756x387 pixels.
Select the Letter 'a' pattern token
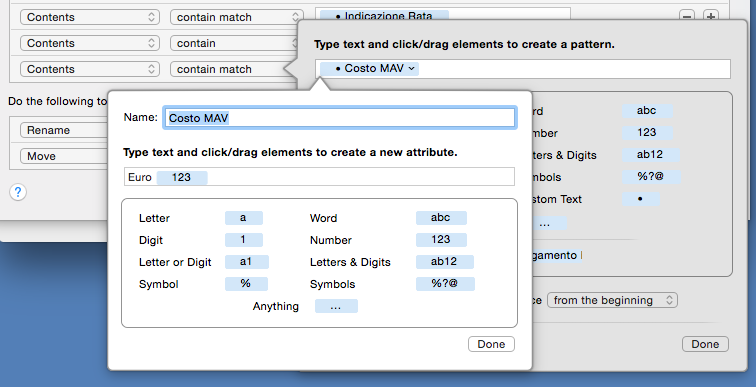pyautogui.click(x=243, y=218)
